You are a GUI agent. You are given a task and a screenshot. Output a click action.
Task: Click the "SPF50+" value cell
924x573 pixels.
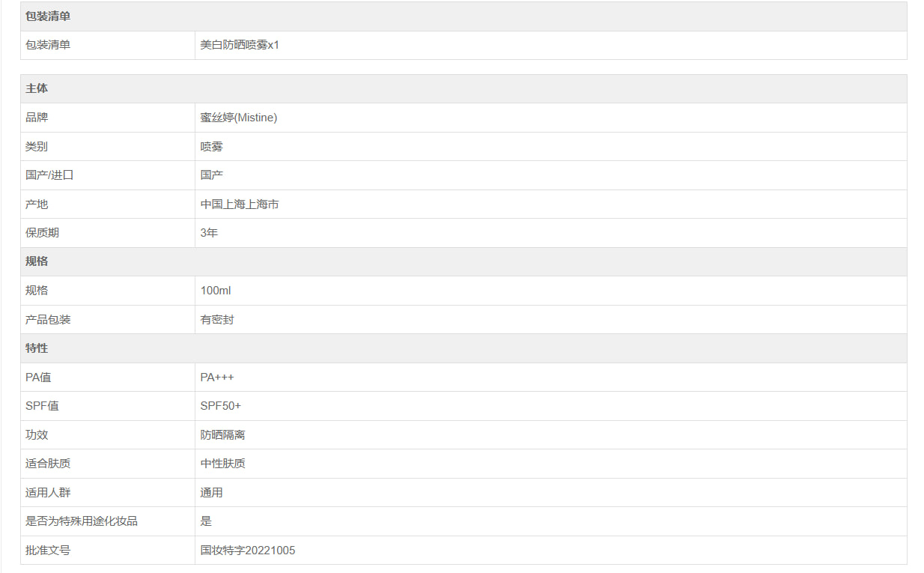[221, 406]
